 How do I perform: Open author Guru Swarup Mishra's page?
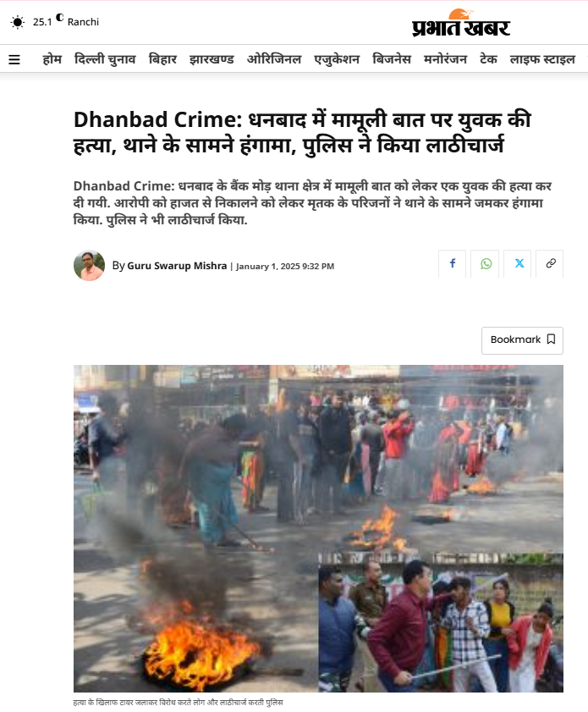point(177,266)
